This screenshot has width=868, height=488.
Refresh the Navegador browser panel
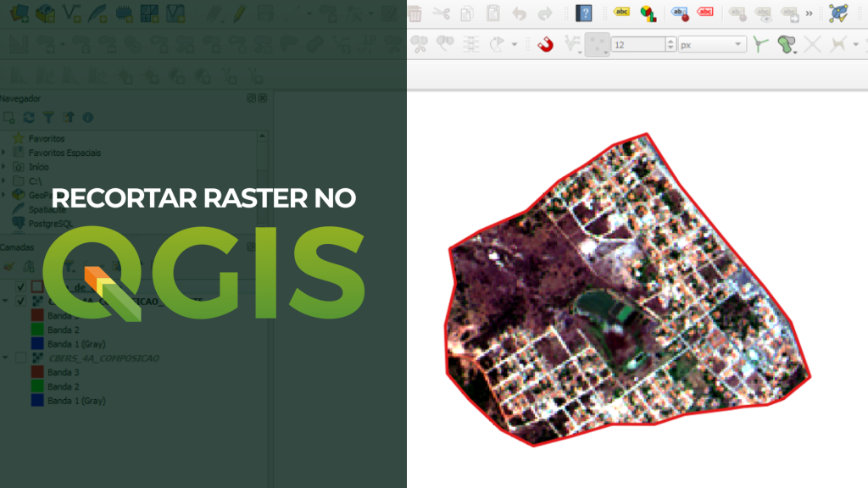[x=29, y=118]
